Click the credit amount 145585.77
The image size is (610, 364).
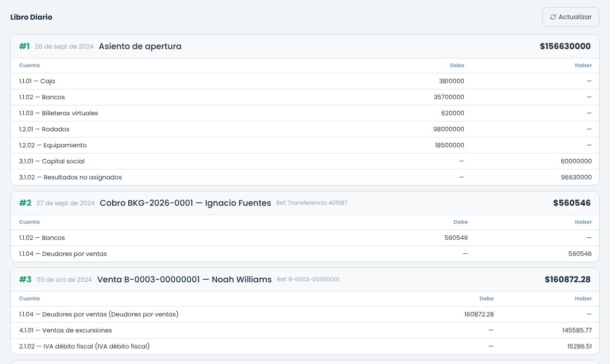[577, 330]
